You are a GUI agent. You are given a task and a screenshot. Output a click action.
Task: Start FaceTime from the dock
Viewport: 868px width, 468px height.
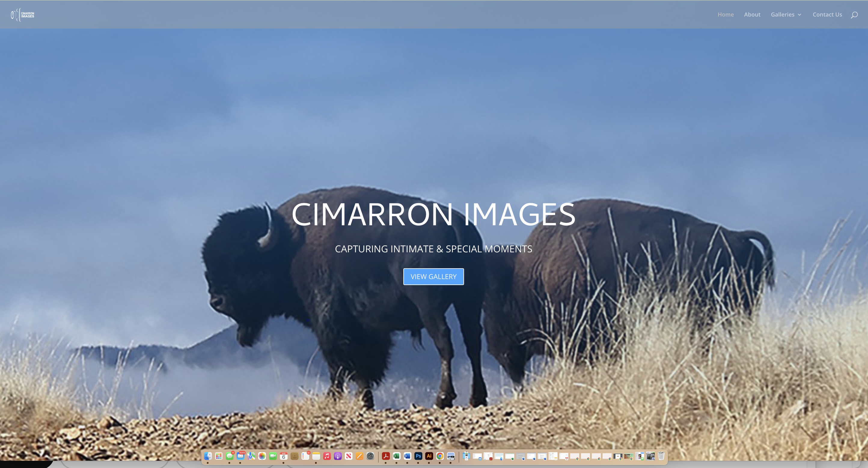point(273,456)
